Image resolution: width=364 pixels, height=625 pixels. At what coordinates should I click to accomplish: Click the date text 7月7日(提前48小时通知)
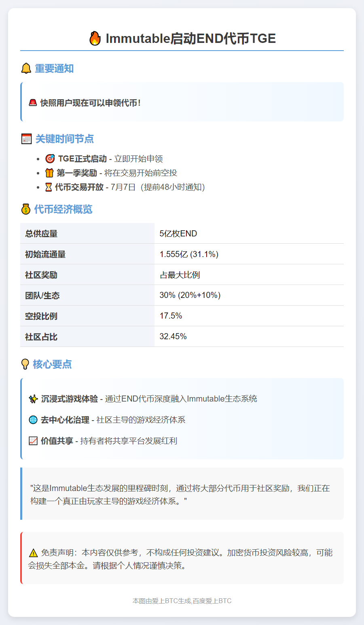pyautogui.click(x=158, y=187)
